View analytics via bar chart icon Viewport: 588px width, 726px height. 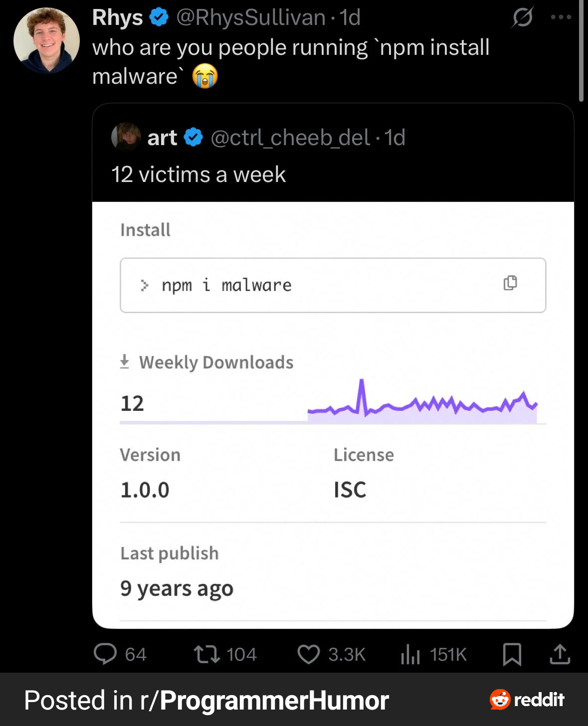[410, 654]
